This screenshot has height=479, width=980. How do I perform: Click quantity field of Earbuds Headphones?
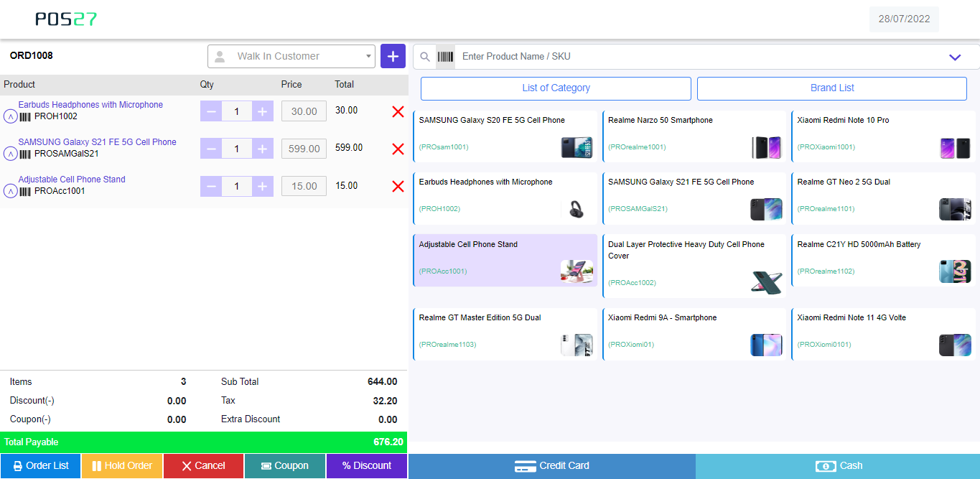pyautogui.click(x=237, y=111)
